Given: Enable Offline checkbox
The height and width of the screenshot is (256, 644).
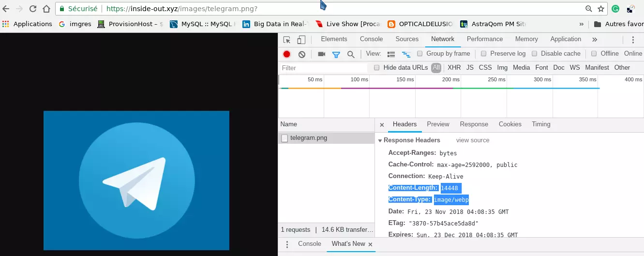Looking at the screenshot, I should click(594, 54).
